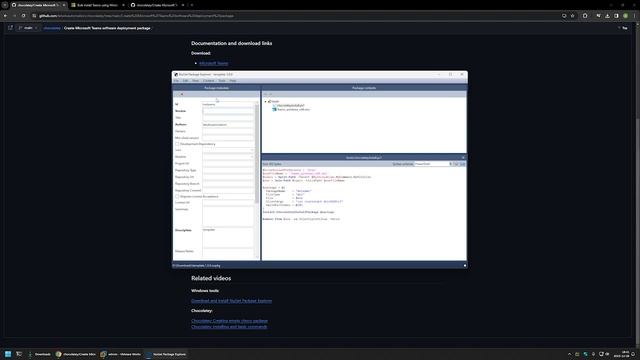This screenshot has width=640, height=360.
Task: Show hidden system tray icons
Action: [x=569, y=354]
